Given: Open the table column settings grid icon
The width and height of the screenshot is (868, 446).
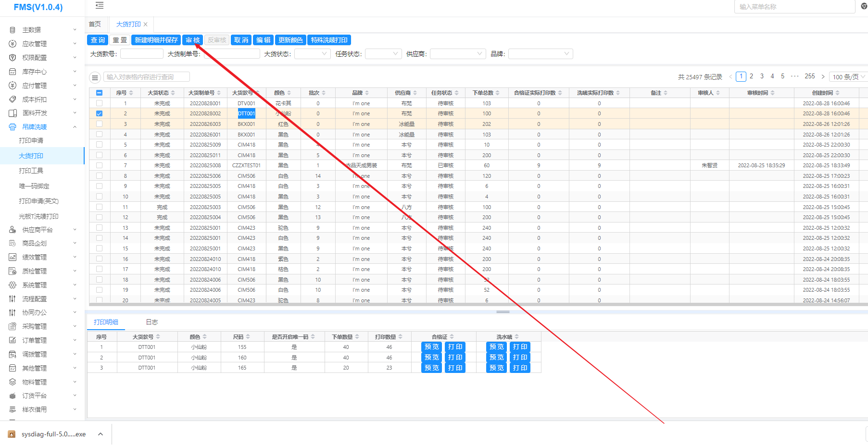Looking at the screenshot, I should 95,77.
